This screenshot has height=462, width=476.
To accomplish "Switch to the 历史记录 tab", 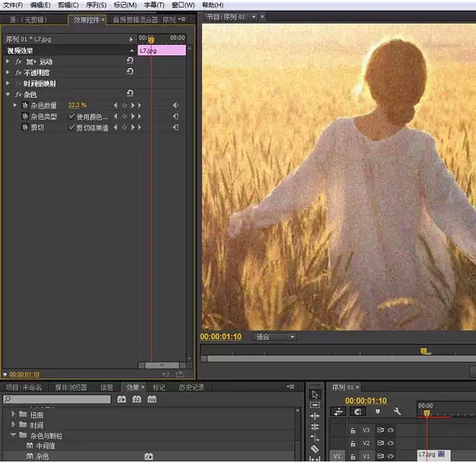I will point(191,387).
